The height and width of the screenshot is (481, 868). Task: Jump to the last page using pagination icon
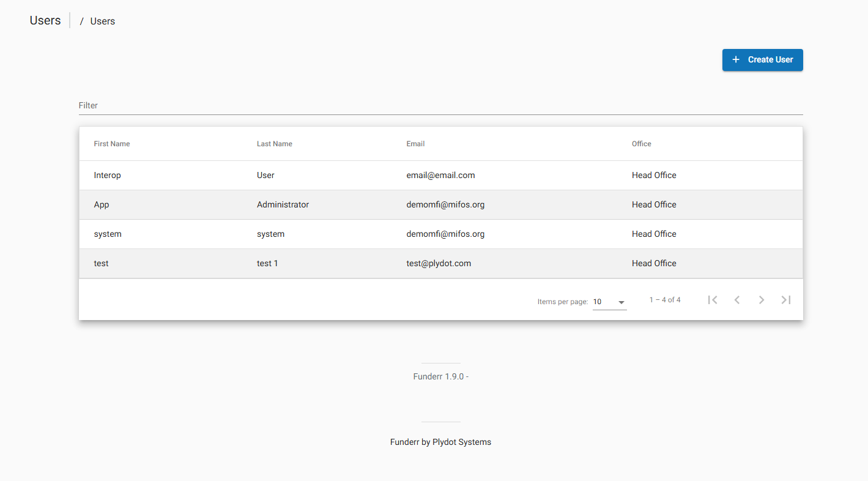(786, 299)
